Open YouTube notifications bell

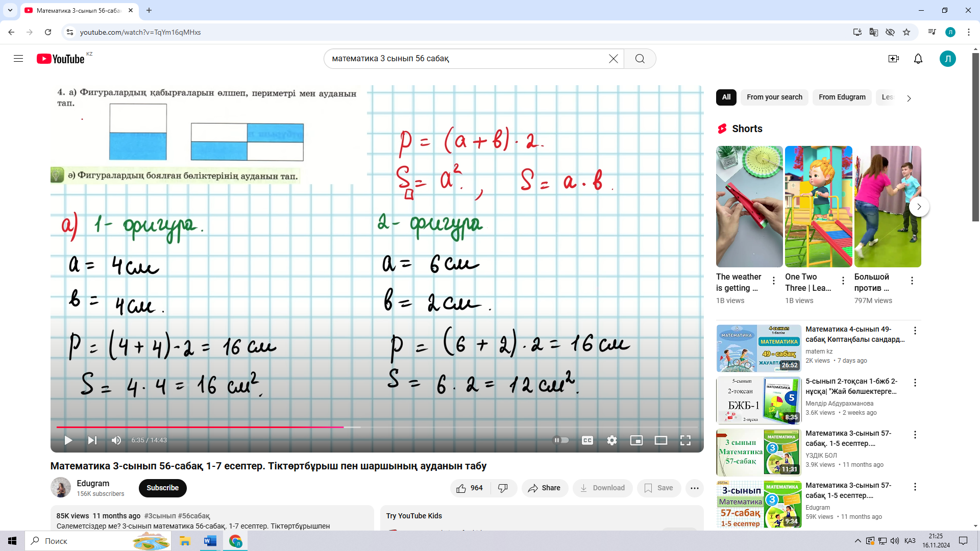pyautogui.click(x=918, y=59)
